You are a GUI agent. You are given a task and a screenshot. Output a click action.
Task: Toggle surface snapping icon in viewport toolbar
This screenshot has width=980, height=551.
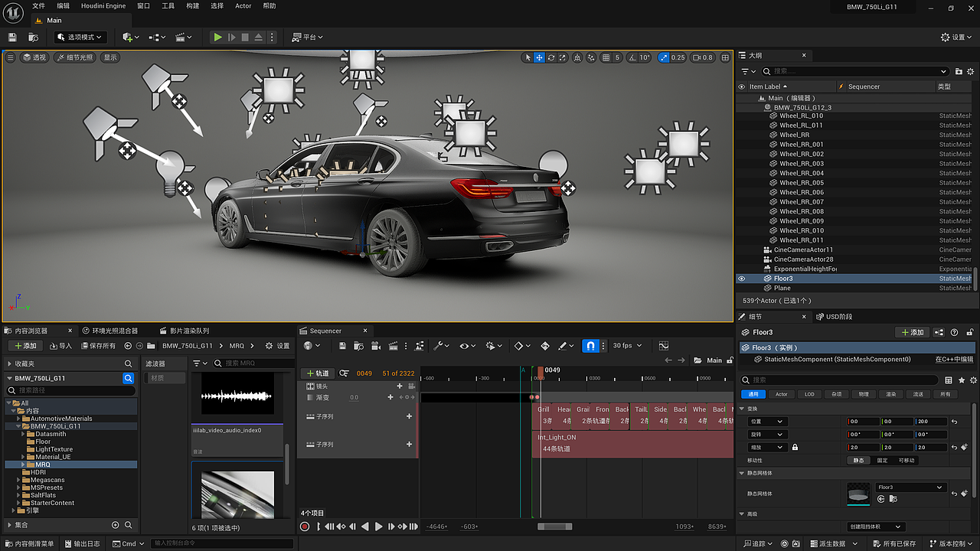(x=592, y=57)
